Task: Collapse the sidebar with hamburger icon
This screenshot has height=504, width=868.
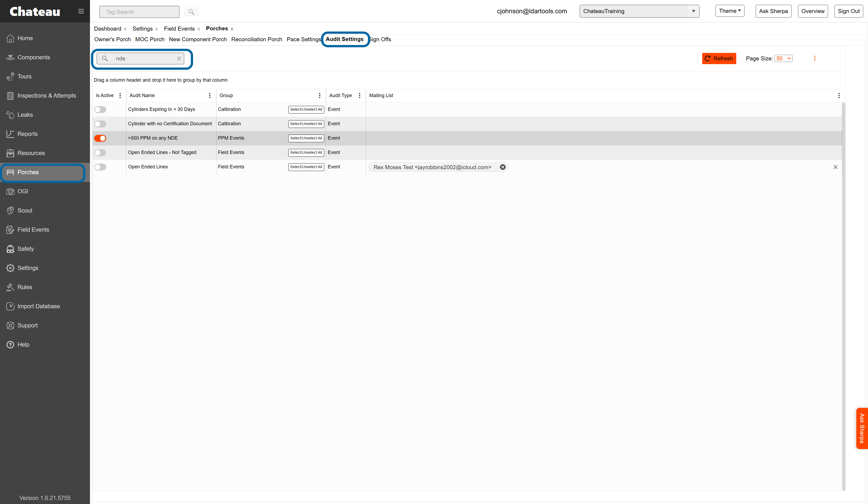Action: point(81,11)
